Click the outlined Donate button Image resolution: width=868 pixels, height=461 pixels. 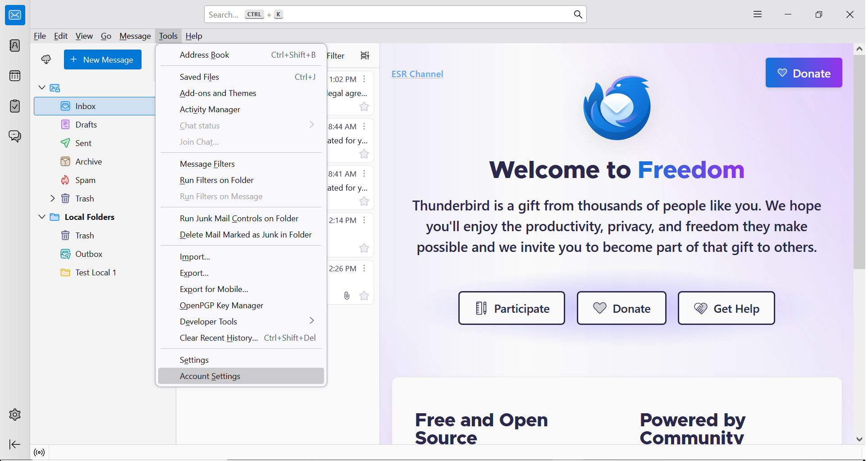pyautogui.click(x=621, y=308)
